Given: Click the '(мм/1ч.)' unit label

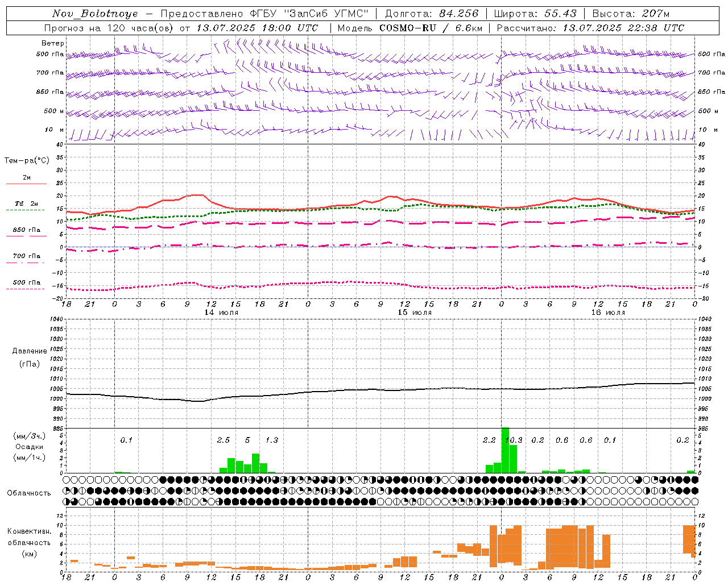Looking at the screenshot, I should pos(30,458).
